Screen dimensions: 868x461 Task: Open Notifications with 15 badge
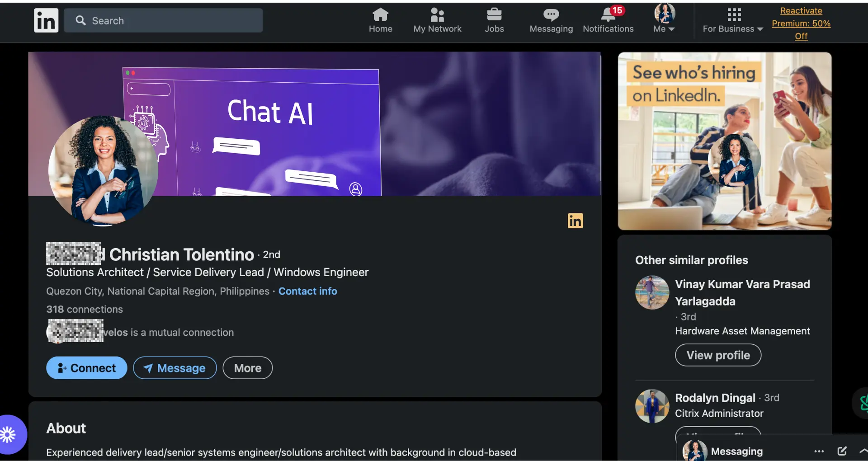pyautogui.click(x=608, y=21)
